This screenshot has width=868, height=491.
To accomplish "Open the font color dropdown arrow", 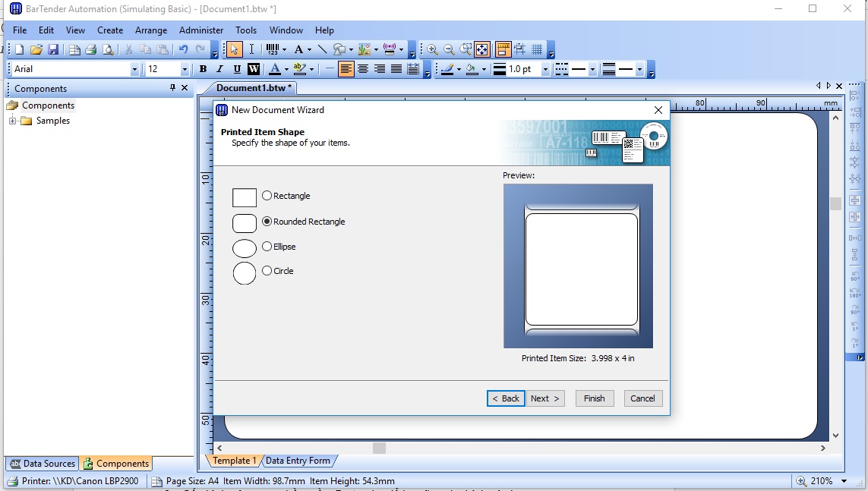I will [286, 70].
